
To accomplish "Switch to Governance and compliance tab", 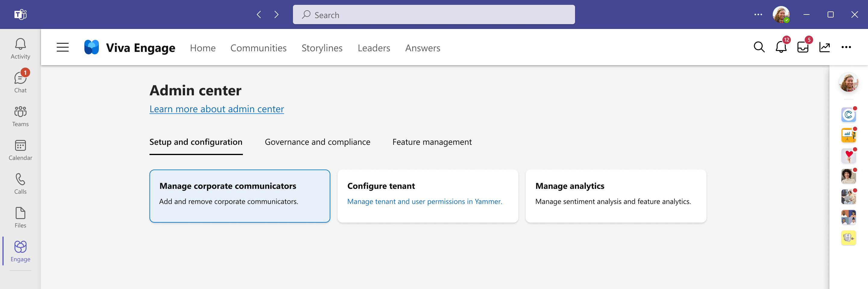I will pos(317,142).
